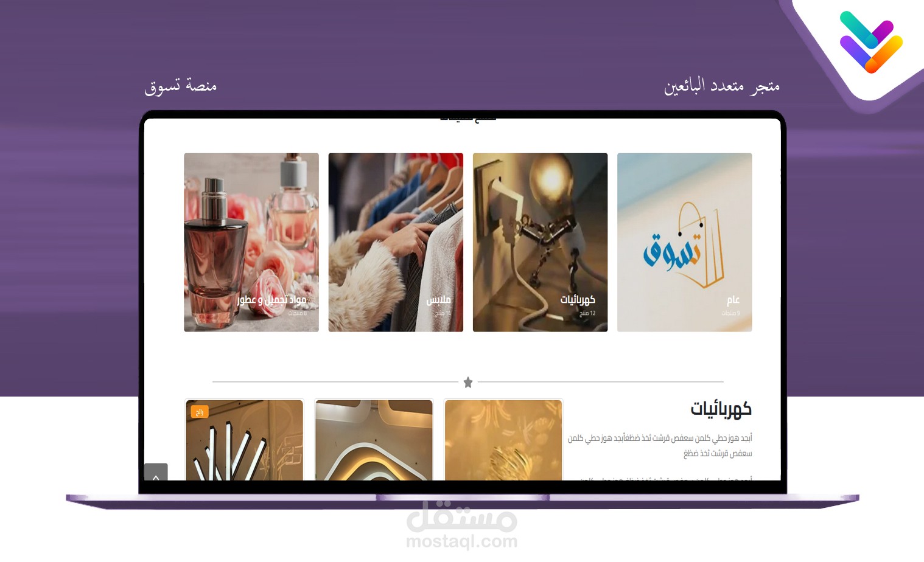Open the عام category card
Image resolution: width=924 pixels, height=562 pixels.
[684, 242]
